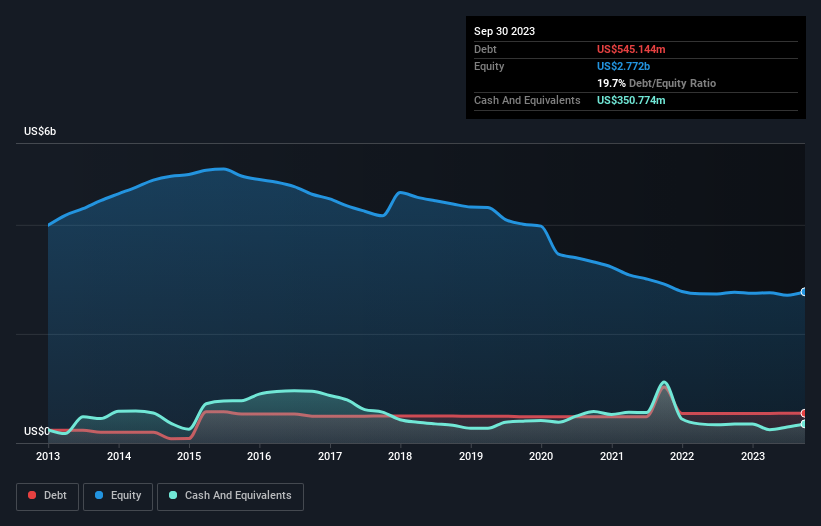The image size is (821, 526).
Task: Select the teal Cash end-point marker on the chart
Action: click(803, 424)
